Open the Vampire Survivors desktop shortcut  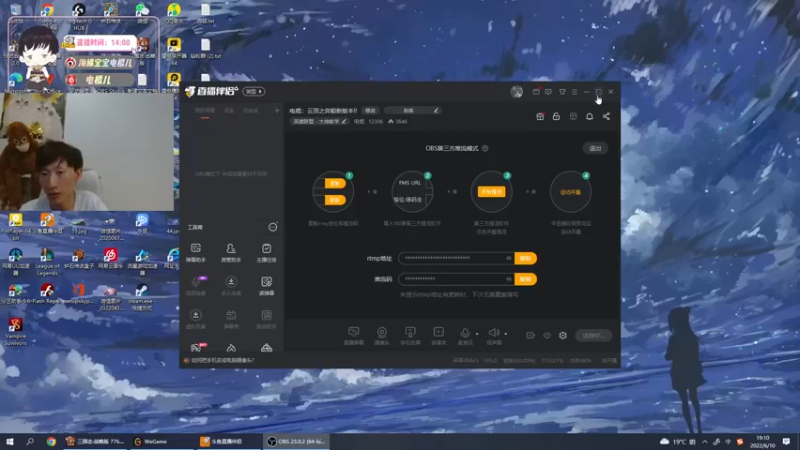pos(15,332)
